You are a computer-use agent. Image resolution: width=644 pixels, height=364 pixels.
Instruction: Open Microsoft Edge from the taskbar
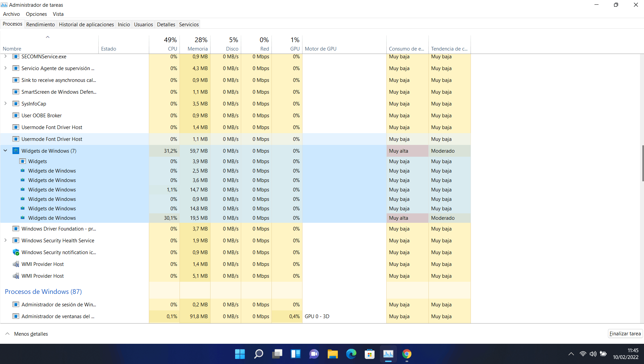pyautogui.click(x=351, y=354)
